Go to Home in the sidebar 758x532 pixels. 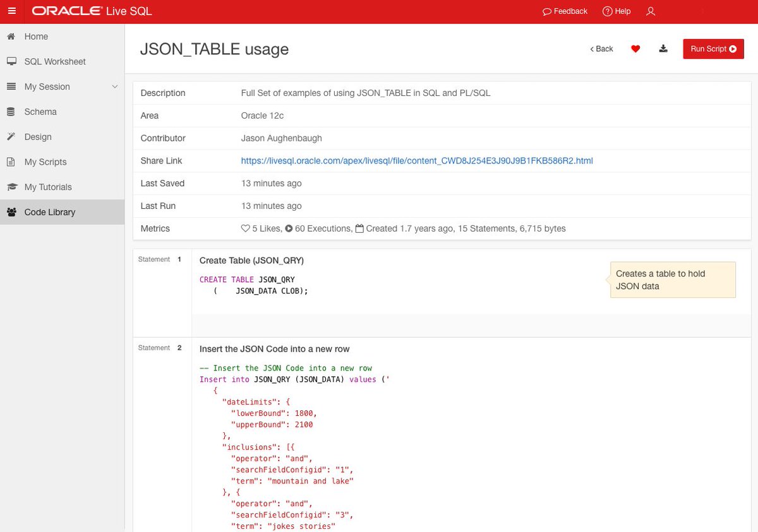pyautogui.click(x=62, y=37)
